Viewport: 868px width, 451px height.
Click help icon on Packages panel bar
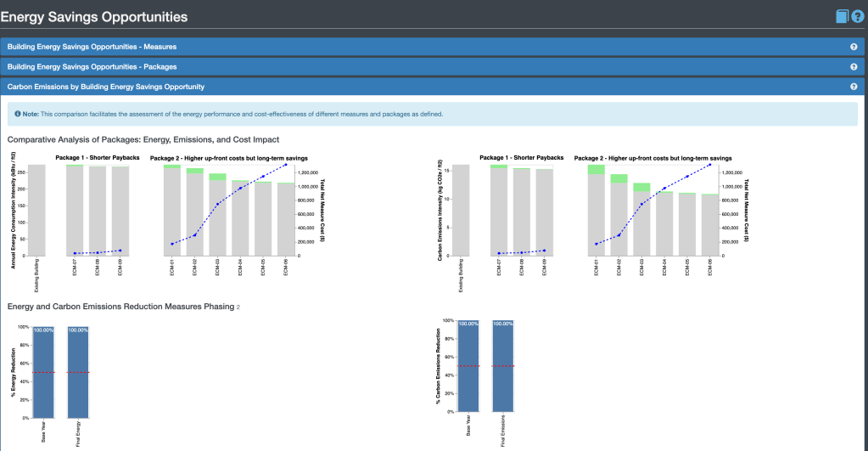pyautogui.click(x=853, y=66)
